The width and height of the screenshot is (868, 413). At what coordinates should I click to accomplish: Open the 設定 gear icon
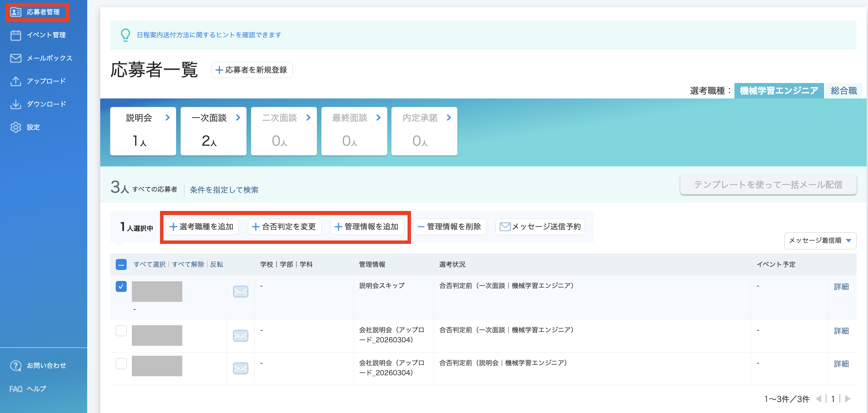coord(15,127)
